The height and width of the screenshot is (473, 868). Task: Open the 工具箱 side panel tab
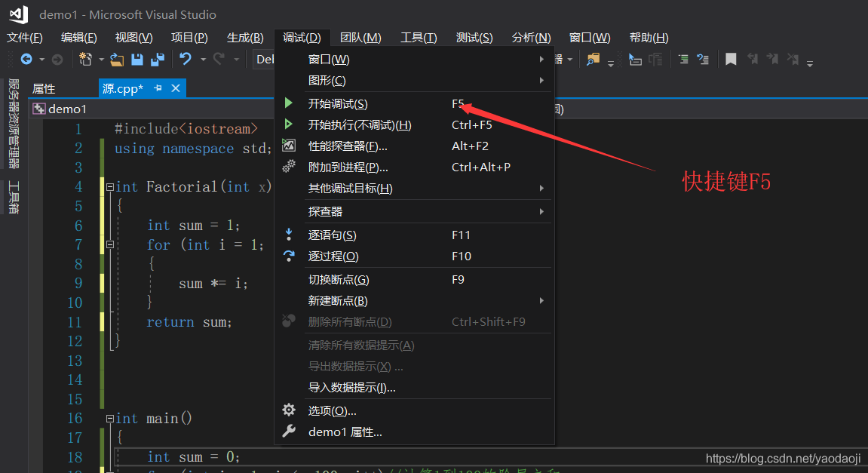point(14,197)
